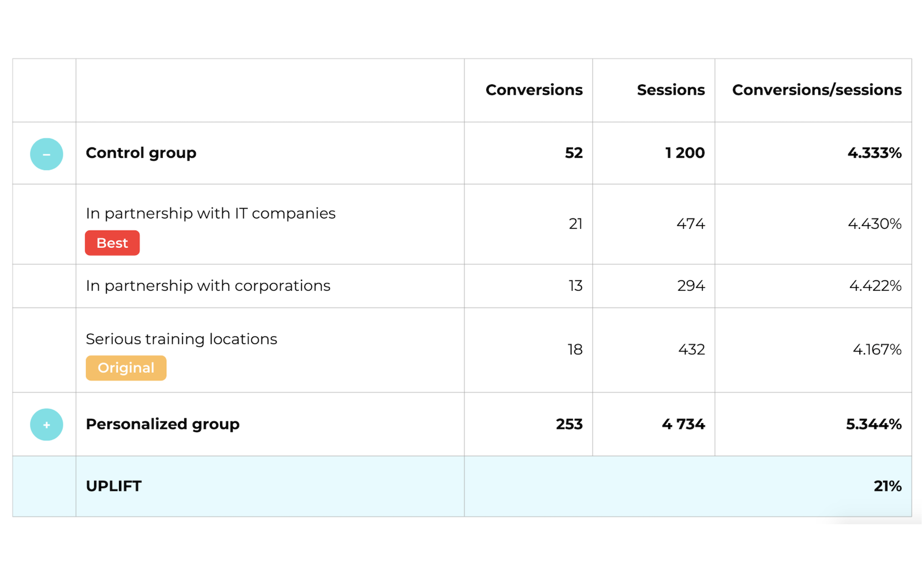The height and width of the screenshot is (578, 924).
Task: Select the Conversions/sessions column header
Action: coord(817,90)
